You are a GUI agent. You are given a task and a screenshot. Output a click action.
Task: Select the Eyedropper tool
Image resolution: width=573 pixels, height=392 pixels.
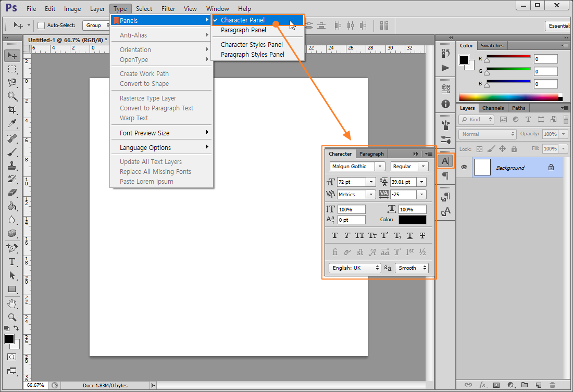click(x=12, y=123)
